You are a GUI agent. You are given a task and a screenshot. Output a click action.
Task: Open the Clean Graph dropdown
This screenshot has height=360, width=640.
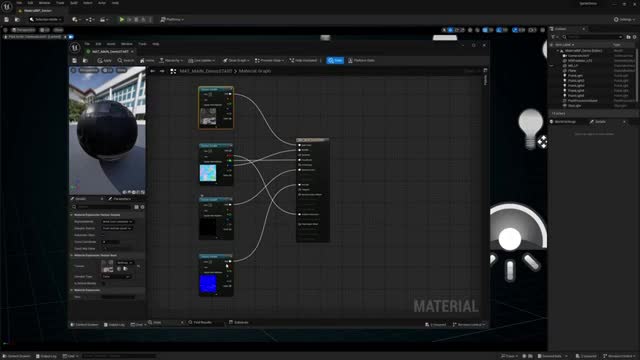tap(236, 60)
